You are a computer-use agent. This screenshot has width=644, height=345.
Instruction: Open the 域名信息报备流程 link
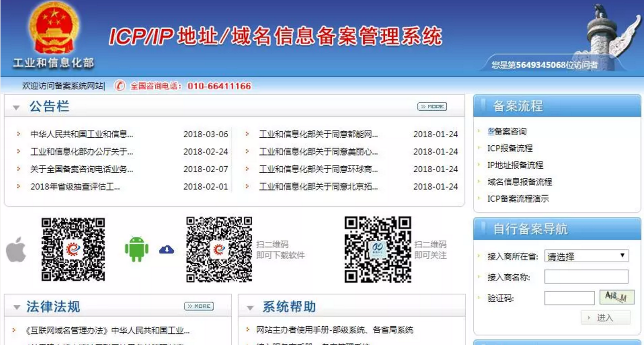pyautogui.click(x=519, y=181)
